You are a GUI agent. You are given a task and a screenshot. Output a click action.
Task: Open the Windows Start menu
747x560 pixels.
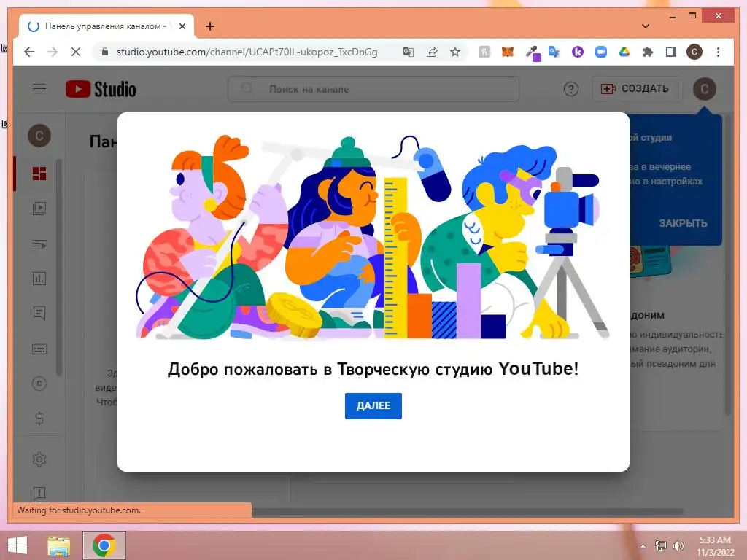click(x=18, y=545)
